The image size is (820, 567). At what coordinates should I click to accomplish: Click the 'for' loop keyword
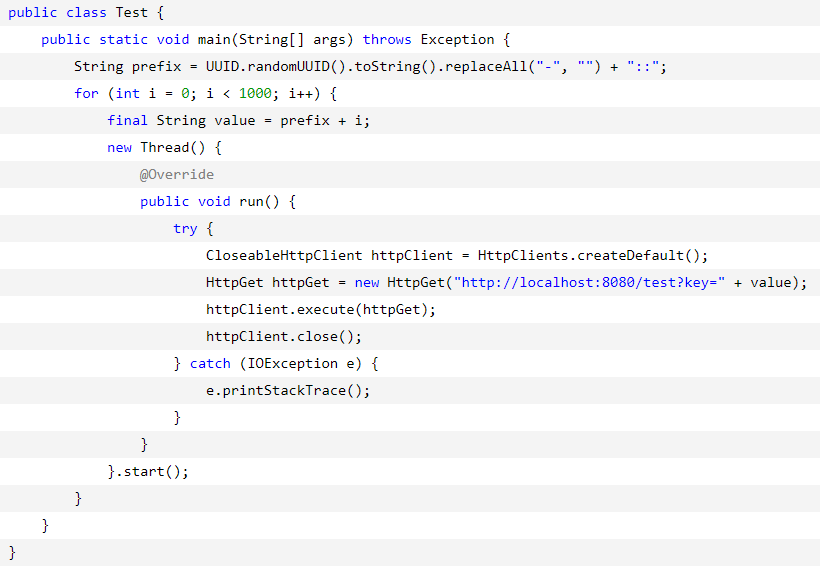click(x=86, y=94)
